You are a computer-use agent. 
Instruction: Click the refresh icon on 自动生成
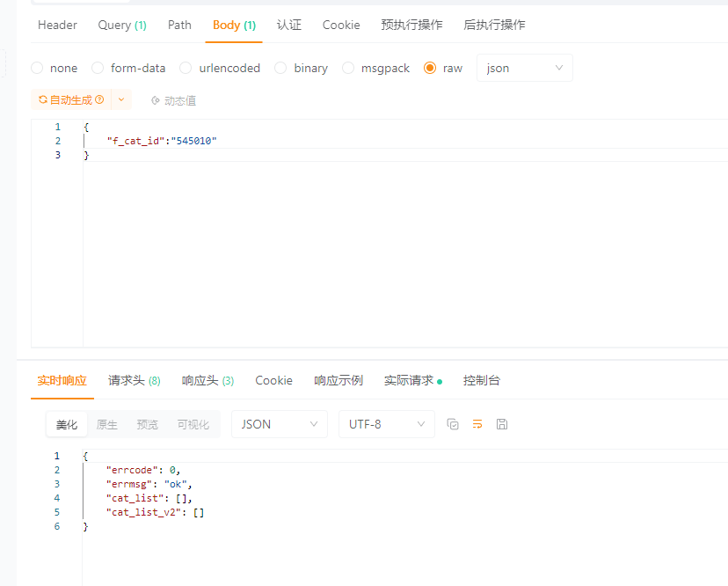[x=43, y=99]
